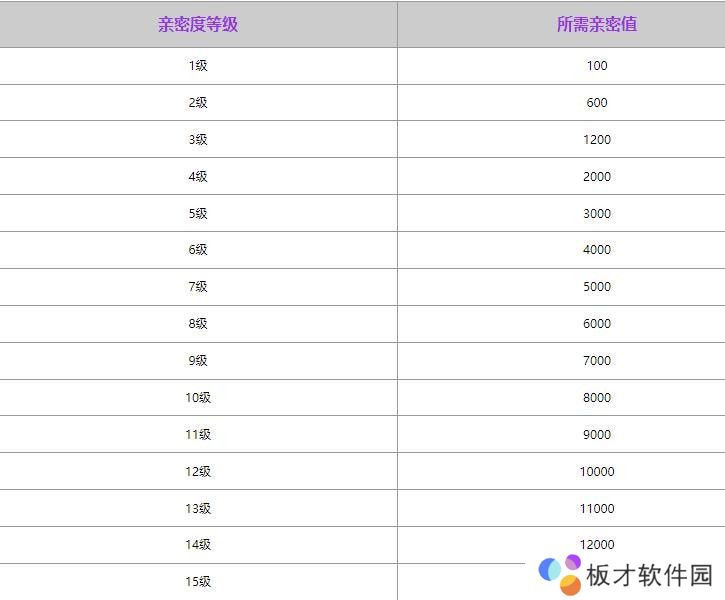Image resolution: width=725 pixels, height=600 pixels.
Task: Click the 6000 value cell
Action: tap(597, 324)
